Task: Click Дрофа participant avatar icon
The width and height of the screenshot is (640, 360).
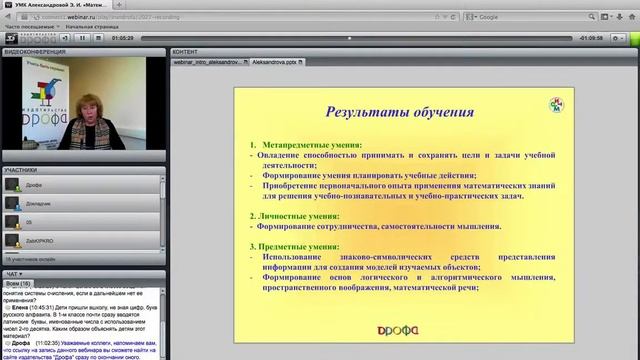Action: coord(13,185)
